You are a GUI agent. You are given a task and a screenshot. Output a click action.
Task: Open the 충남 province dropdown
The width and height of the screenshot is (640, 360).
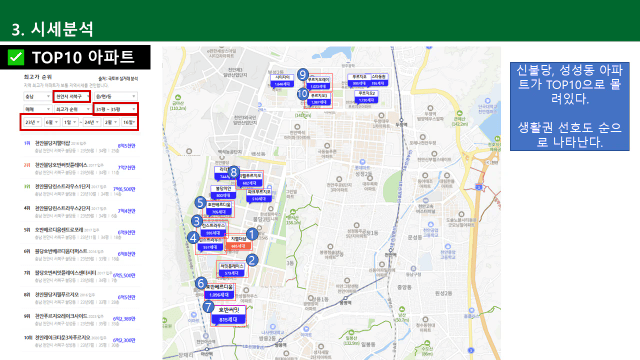point(37,96)
